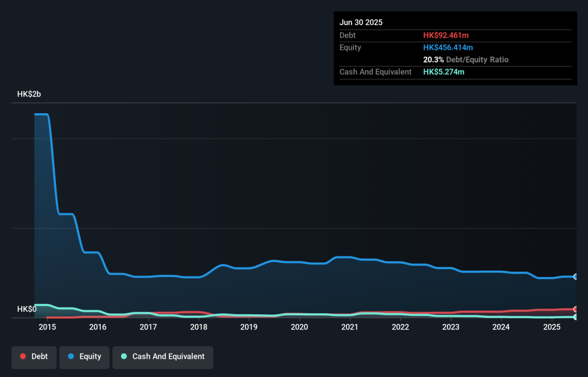Select the 2016 label on the x-axis
This screenshot has height=377, width=588.
tap(98, 327)
